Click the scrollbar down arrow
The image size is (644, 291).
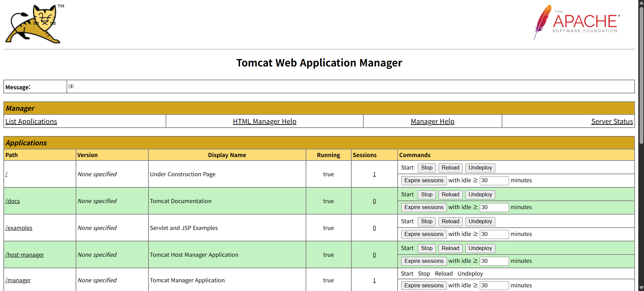pyautogui.click(x=641, y=288)
